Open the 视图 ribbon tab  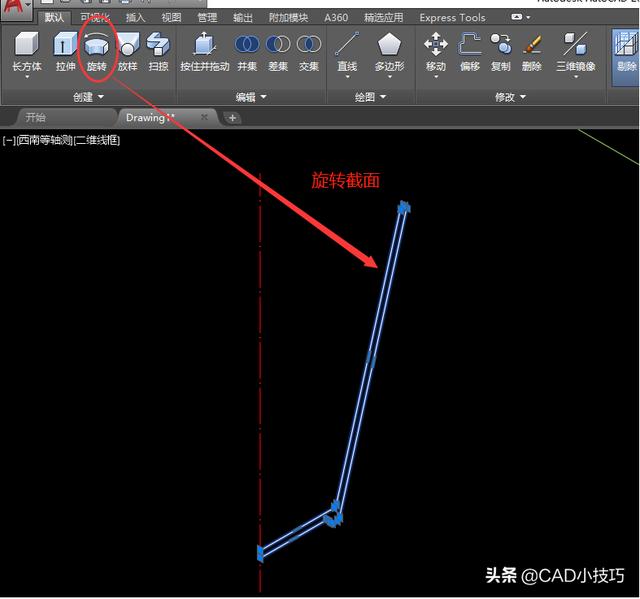click(x=171, y=18)
